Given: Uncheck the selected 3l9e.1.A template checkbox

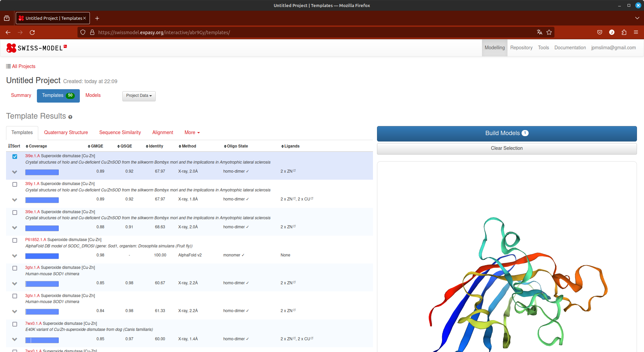Looking at the screenshot, I should tap(15, 157).
